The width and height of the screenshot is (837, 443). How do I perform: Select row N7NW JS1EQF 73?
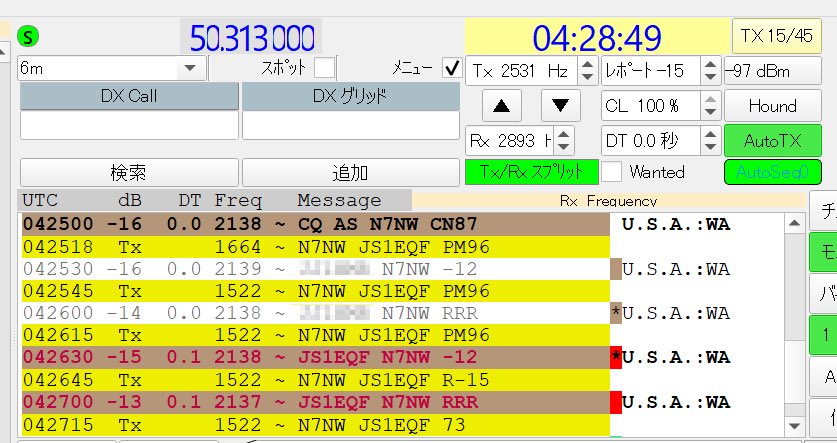(x=315, y=424)
